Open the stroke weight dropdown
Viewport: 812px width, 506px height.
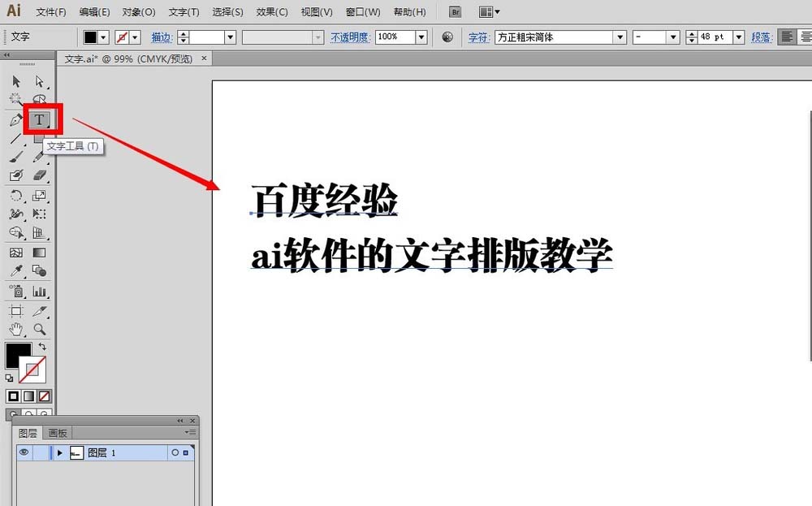click(x=231, y=37)
